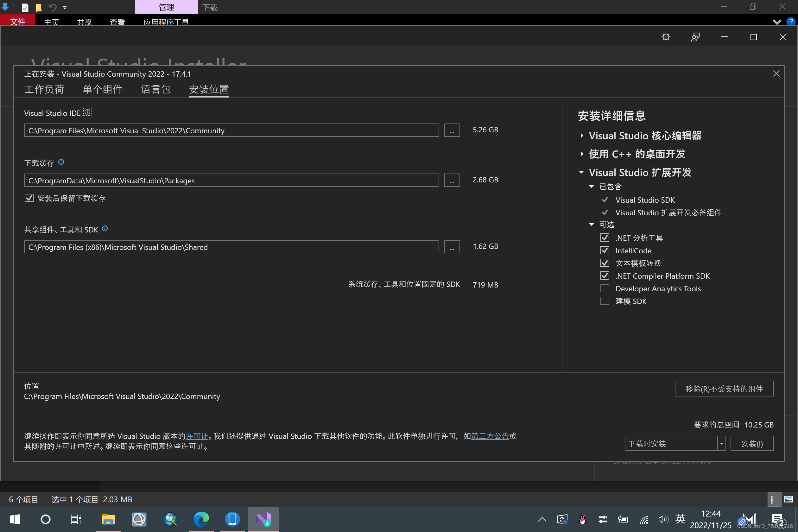Open Explorer quick access toolbar dropdown
The height and width of the screenshot is (532, 798).
[65, 8]
